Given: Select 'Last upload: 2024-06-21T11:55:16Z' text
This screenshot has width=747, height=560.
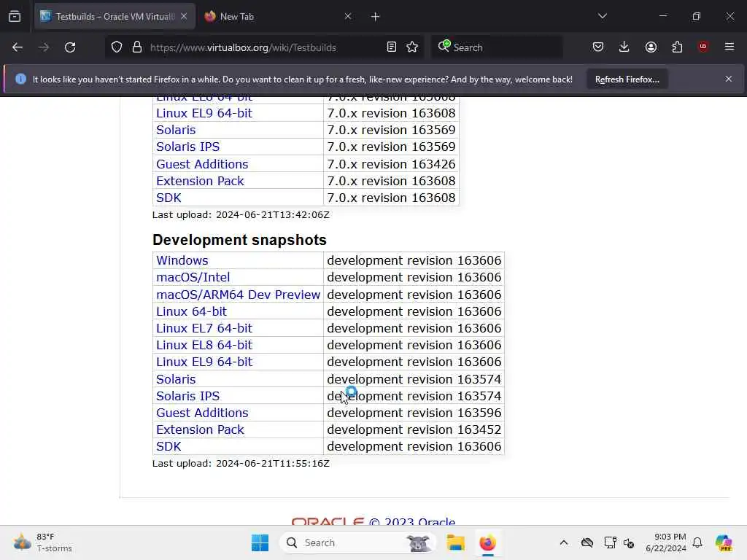Looking at the screenshot, I should coord(241,463).
